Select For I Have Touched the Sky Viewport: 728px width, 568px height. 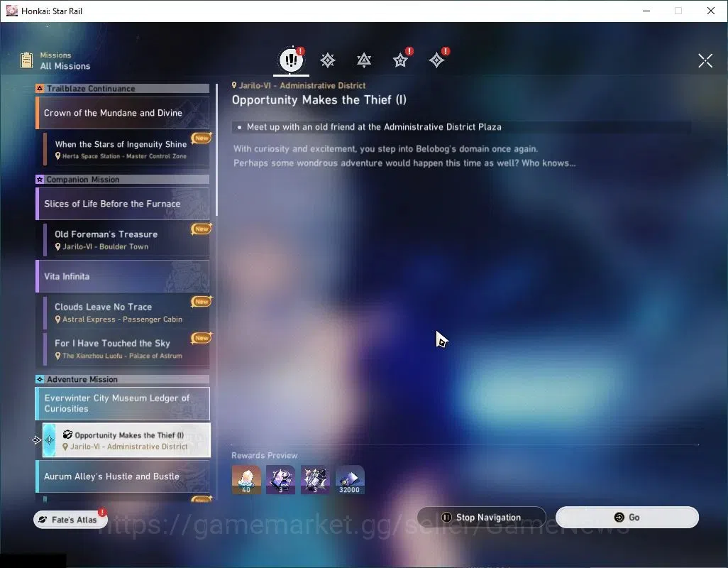(126, 349)
